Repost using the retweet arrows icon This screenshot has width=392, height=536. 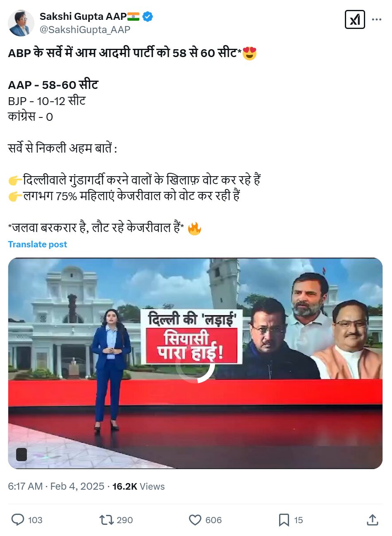(106, 520)
